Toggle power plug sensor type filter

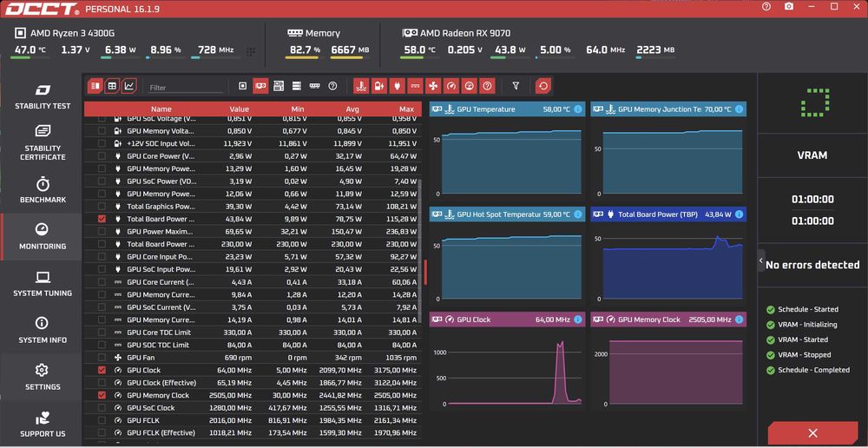pyautogui.click(x=397, y=86)
